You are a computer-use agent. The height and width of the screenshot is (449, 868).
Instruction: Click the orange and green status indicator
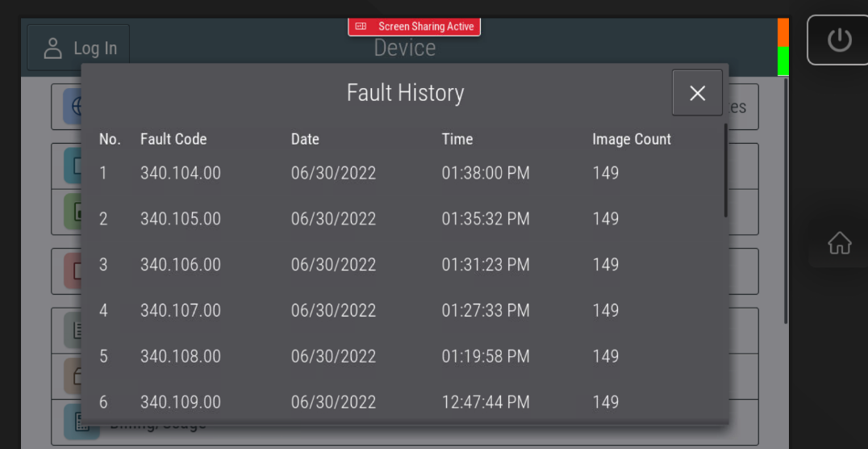[782, 47]
